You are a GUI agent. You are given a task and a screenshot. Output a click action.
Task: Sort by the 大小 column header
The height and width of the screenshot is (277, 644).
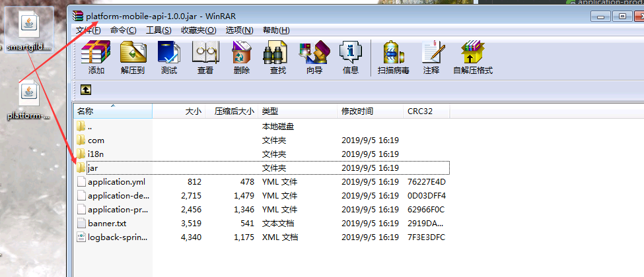(x=178, y=111)
